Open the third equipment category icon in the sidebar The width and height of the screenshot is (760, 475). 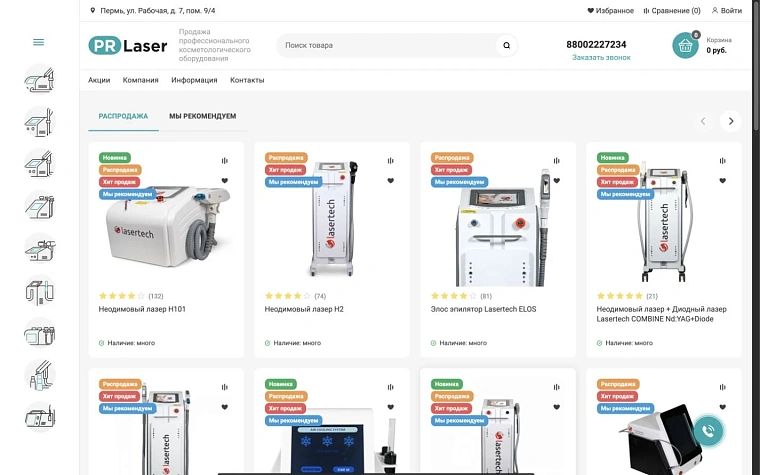pyautogui.click(x=40, y=164)
